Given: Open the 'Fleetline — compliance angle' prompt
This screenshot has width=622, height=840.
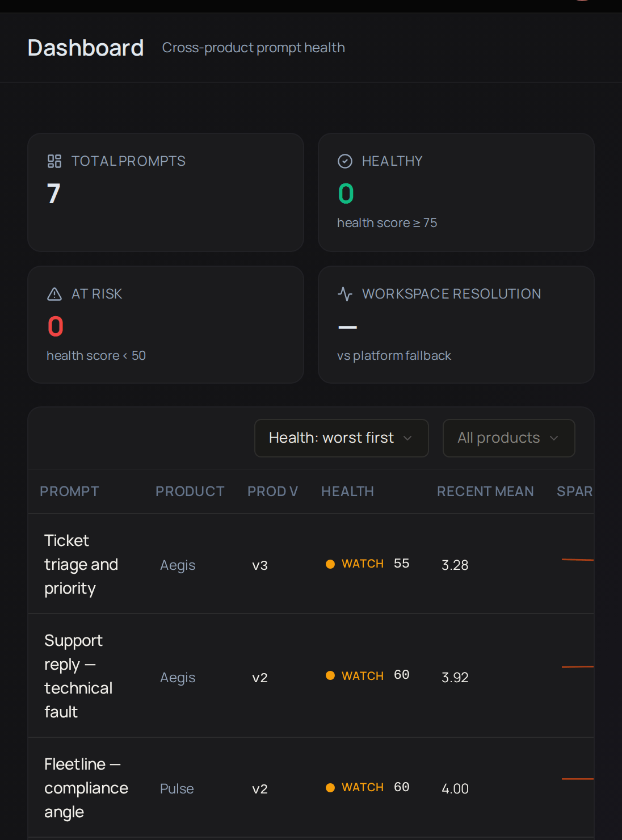Looking at the screenshot, I should [x=86, y=788].
